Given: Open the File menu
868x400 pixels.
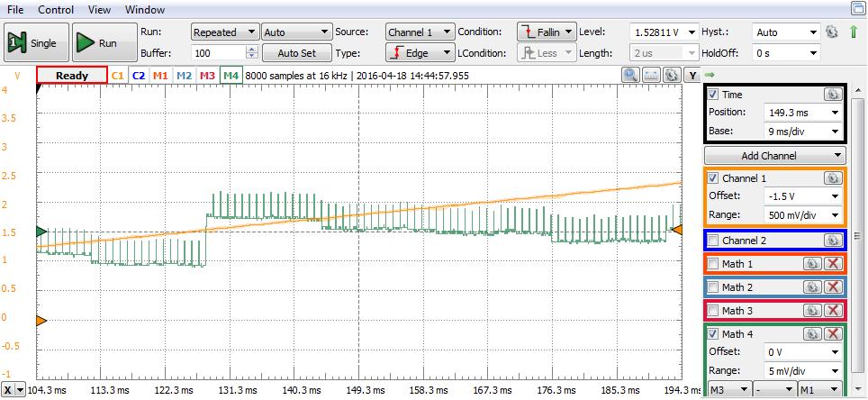Looking at the screenshot, I should 15,9.
